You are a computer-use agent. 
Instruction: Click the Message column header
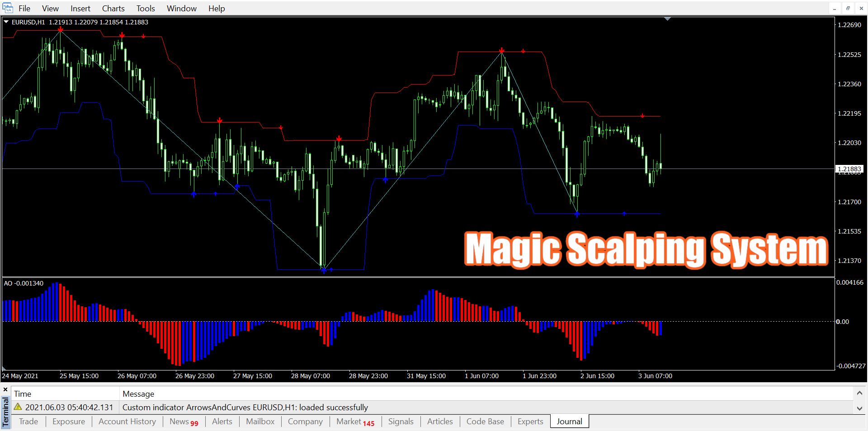138,394
